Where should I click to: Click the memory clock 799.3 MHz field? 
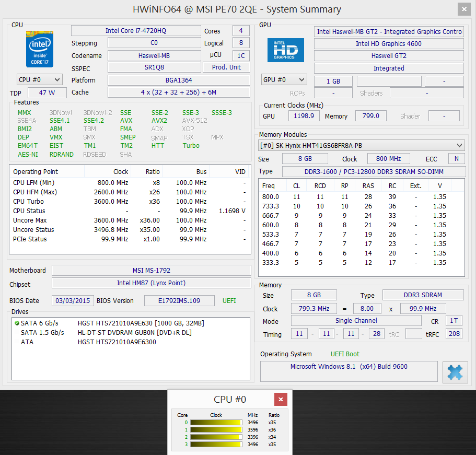[x=314, y=308]
